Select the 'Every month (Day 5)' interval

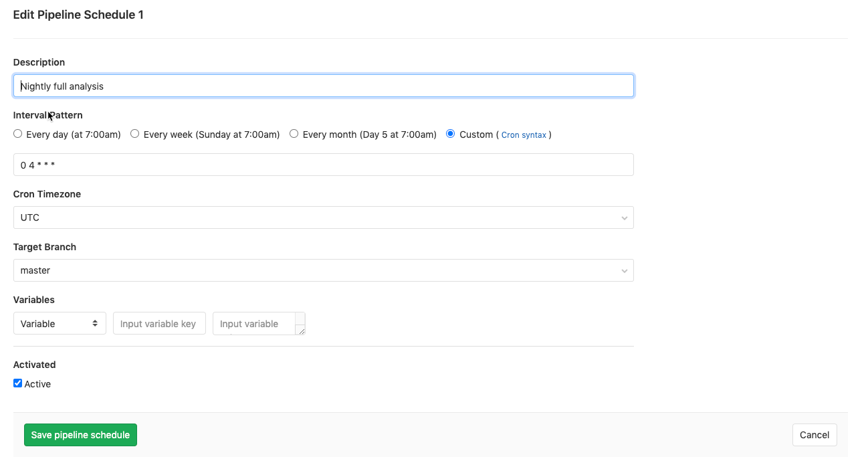click(x=294, y=133)
